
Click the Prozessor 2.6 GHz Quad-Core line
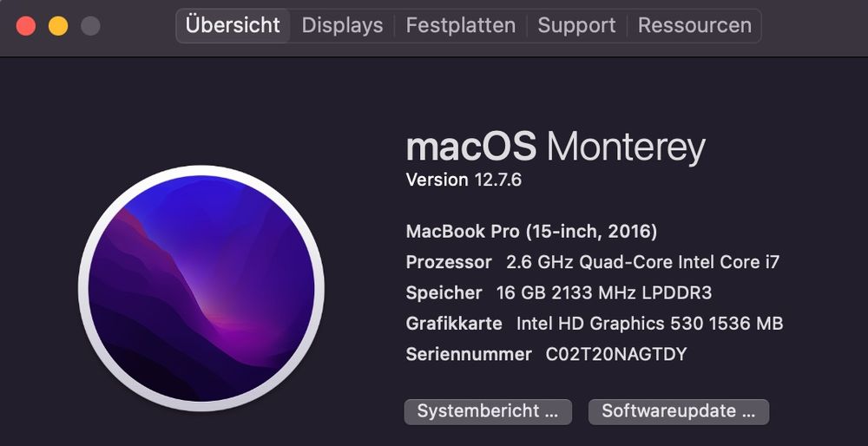[x=592, y=262]
